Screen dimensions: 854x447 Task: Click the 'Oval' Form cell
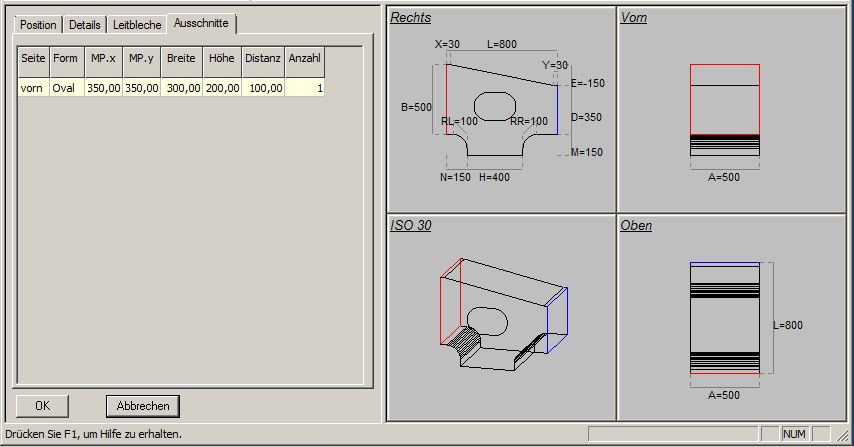pos(66,88)
